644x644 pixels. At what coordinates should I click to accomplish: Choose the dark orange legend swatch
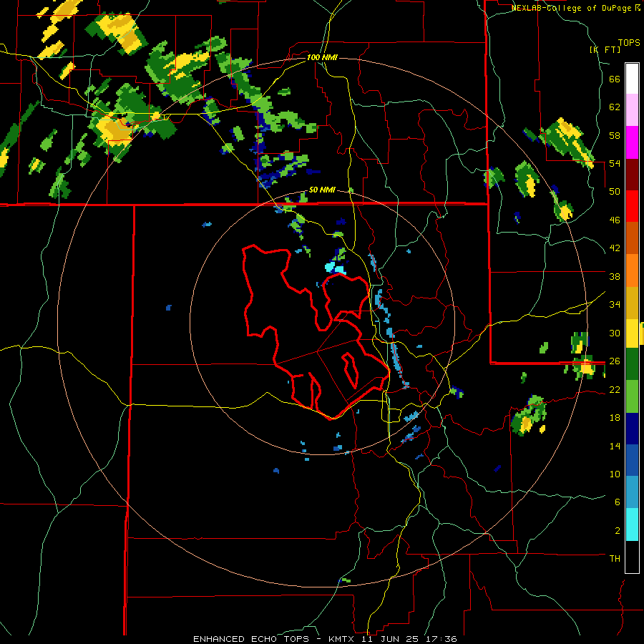(x=632, y=238)
